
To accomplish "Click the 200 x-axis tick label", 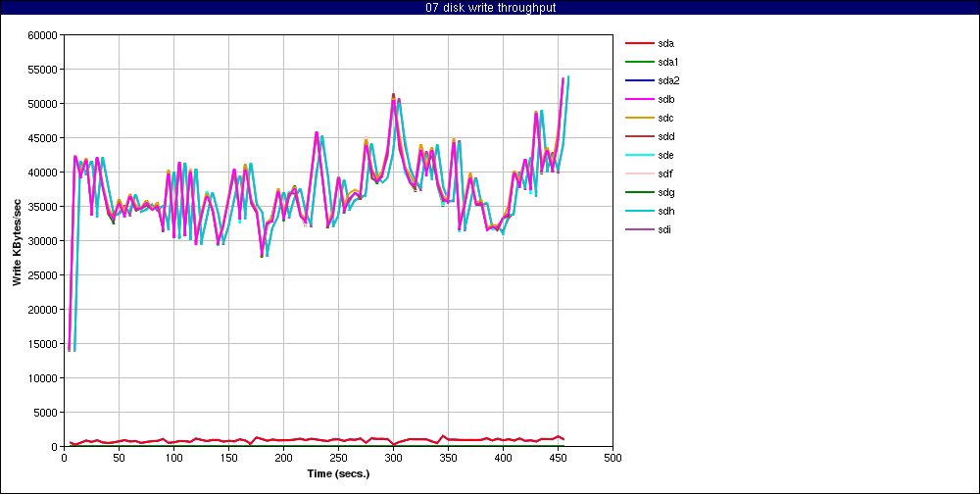I will coord(284,458).
